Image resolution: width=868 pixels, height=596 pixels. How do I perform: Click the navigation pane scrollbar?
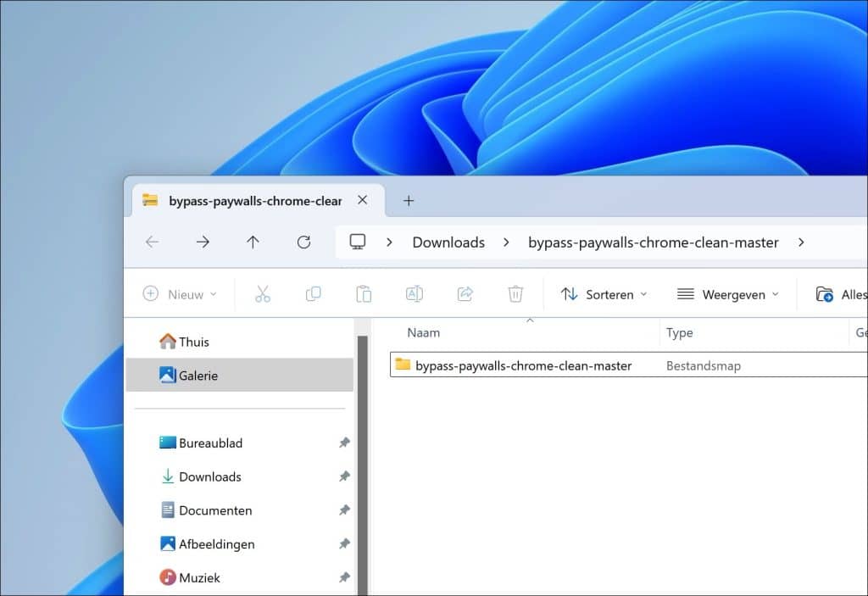click(x=363, y=465)
